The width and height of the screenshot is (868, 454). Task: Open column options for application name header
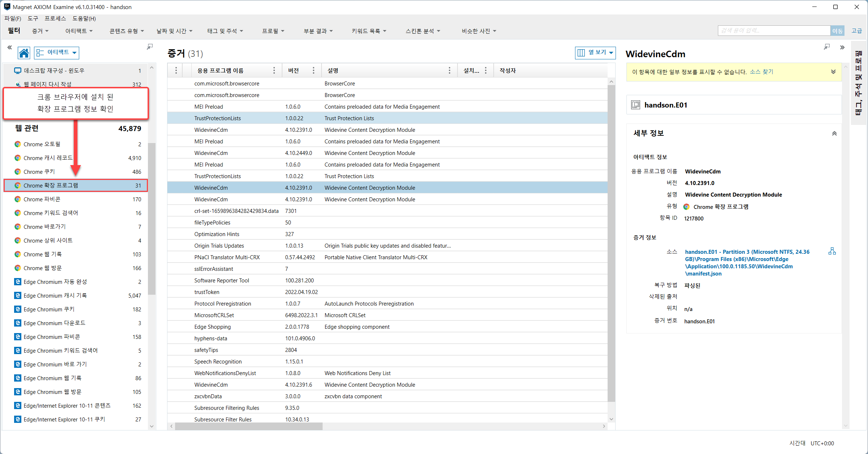(x=274, y=70)
